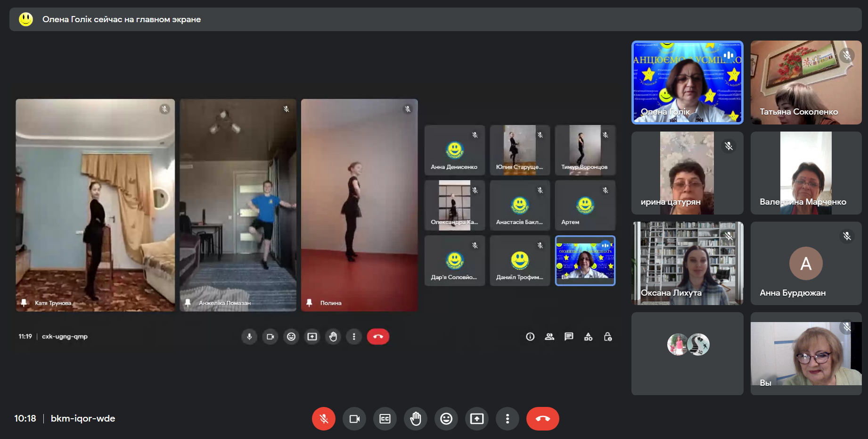Viewport: 868px width, 439px height.
Task: Open more options in the bottom bar
Action: pyautogui.click(x=508, y=419)
